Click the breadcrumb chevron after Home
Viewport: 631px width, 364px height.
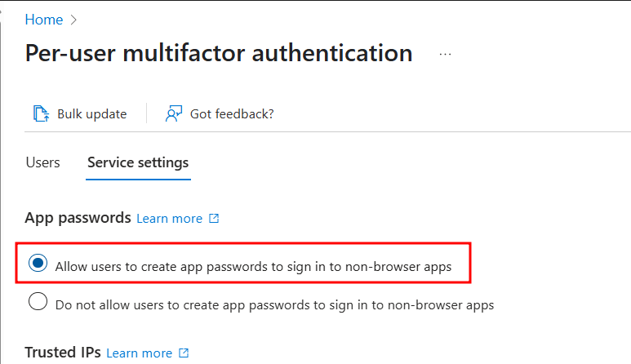click(73, 19)
